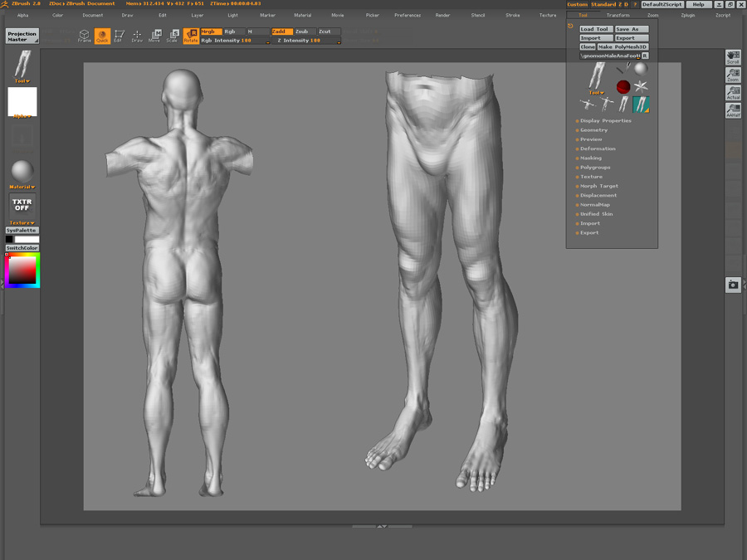Enable Zsub sculpt mode
The height and width of the screenshot is (560, 747).
click(x=305, y=32)
